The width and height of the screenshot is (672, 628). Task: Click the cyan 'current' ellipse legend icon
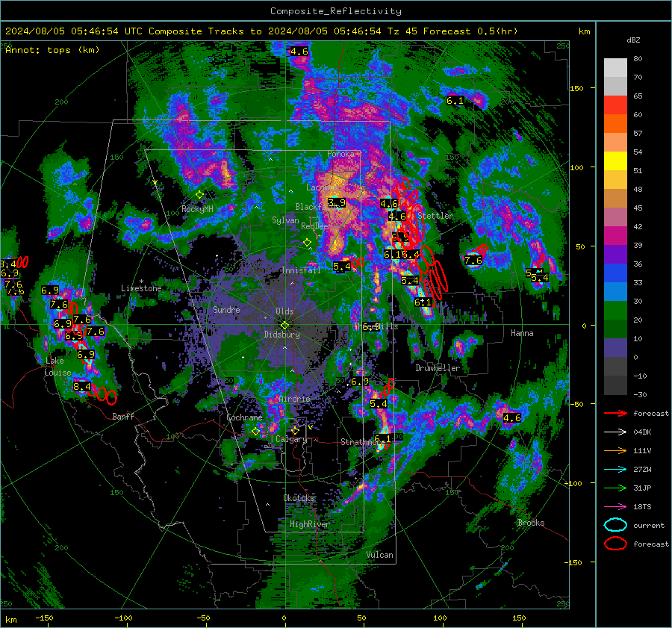(615, 525)
